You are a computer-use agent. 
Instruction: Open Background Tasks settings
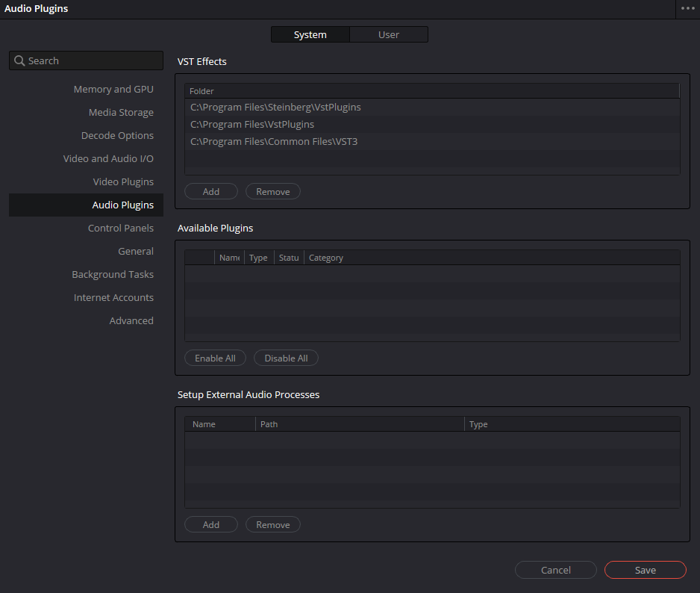click(x=113, y=274)
